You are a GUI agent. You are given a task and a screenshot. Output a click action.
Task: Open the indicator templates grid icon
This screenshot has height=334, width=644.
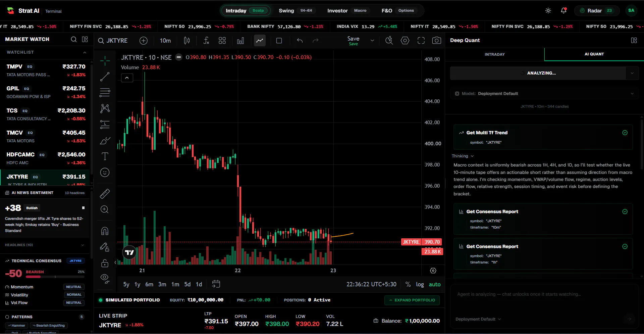tap(222, 41)
